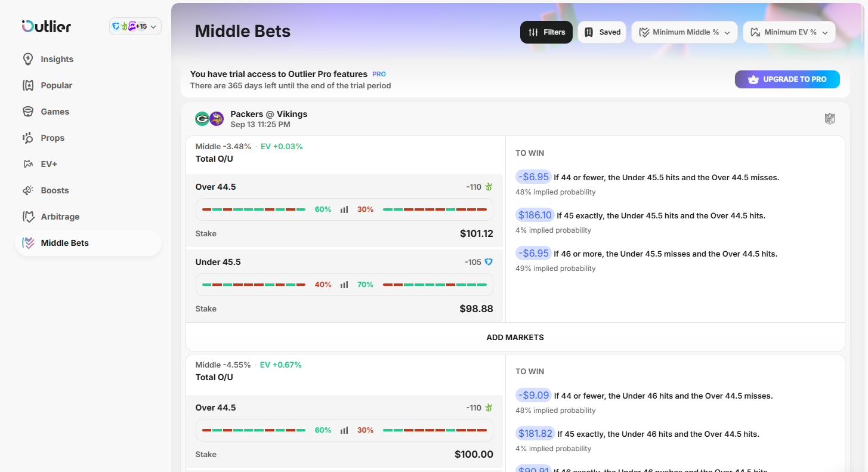Open the Packers @ Vikings game title
This screenshot has height=472, width=868.
(268, 114)
